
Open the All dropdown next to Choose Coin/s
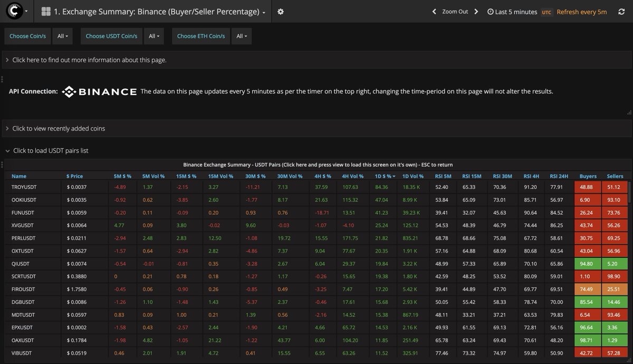tap(62, 36)
